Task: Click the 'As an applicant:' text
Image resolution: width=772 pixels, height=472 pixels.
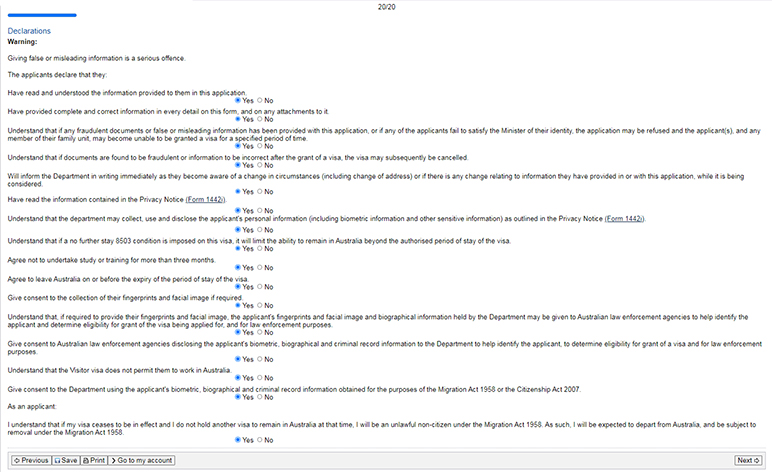Action: [x=32, y=407]
